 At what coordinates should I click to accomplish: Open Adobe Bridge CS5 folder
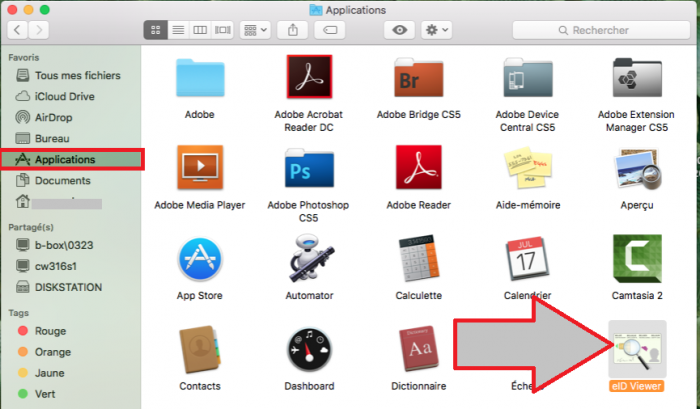pos(419,78)
